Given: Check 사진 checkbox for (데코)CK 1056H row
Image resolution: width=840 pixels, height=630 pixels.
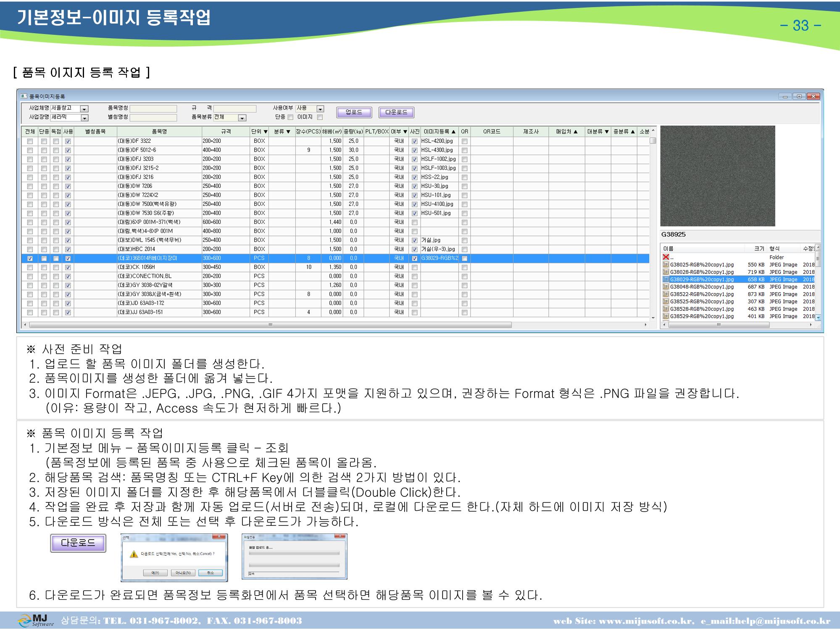Looking at the screenshot, I should 415,268.
